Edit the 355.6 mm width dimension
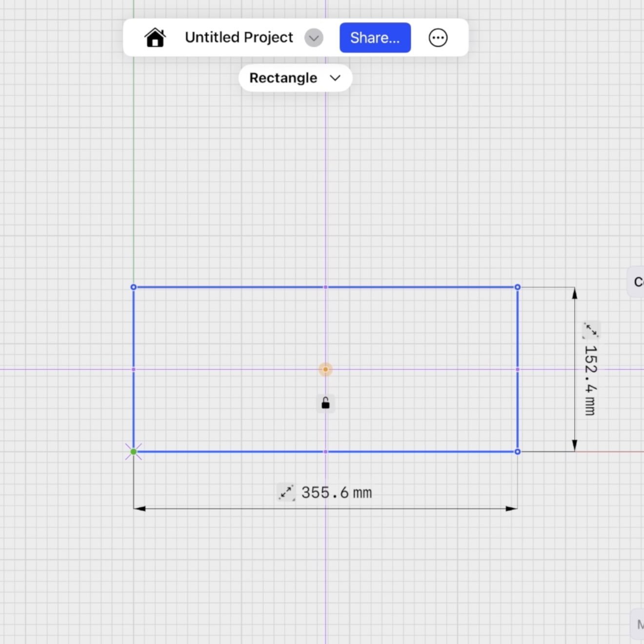 [336, 492]
